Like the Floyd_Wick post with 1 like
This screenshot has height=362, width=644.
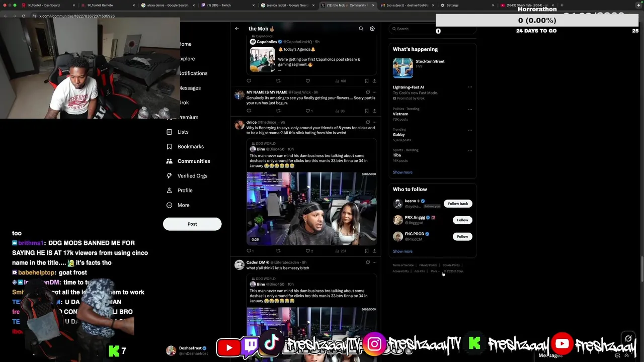coord(309,111)
